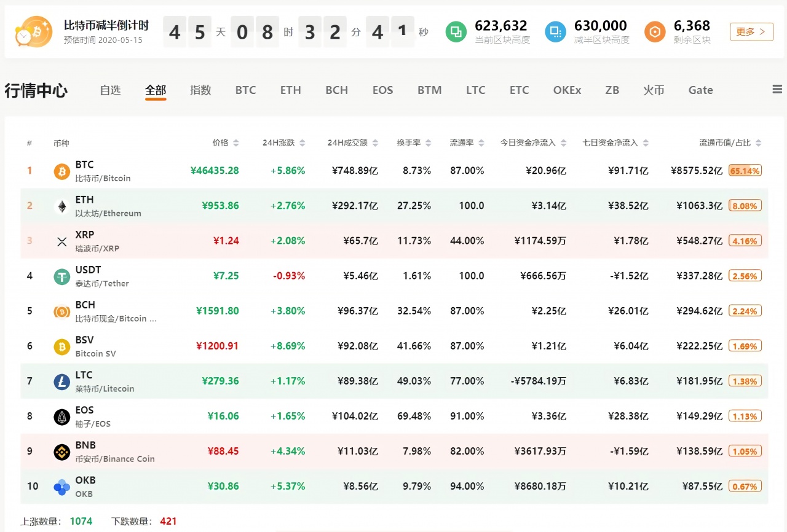Image resolution: width=787 pixels, height=532 pixels.
Task: Open the ZB exchange tab
Action: pyautogui.click(x=612, y=90)
